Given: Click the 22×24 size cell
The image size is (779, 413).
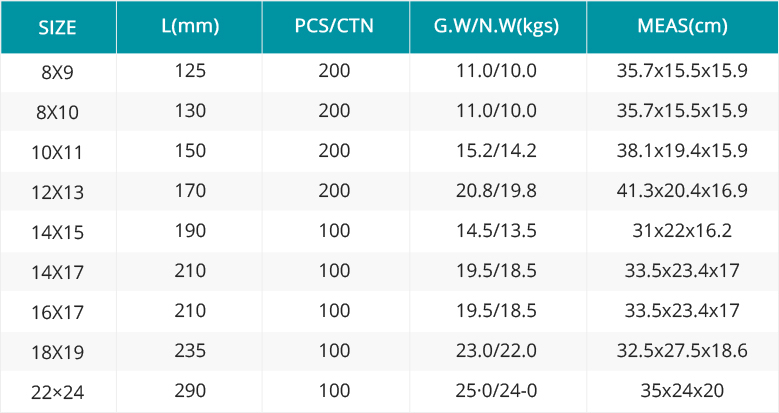Looking at the screenshot, I should pyautogui.click(x=58, y=392).
